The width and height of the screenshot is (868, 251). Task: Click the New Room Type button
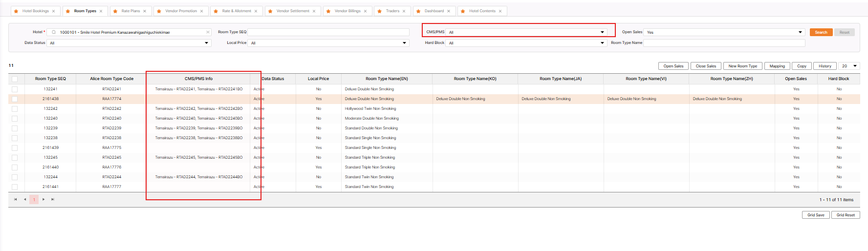pos(742,66)
